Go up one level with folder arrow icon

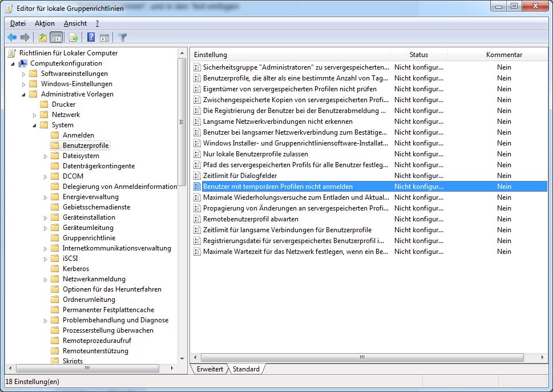pyautogui.click(x=43, y=37)
